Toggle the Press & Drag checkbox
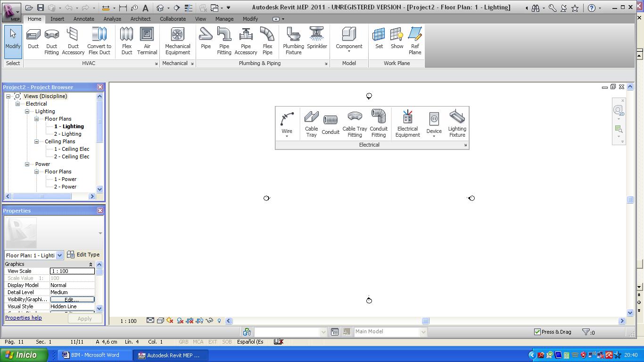 click(x=537, y=332)
